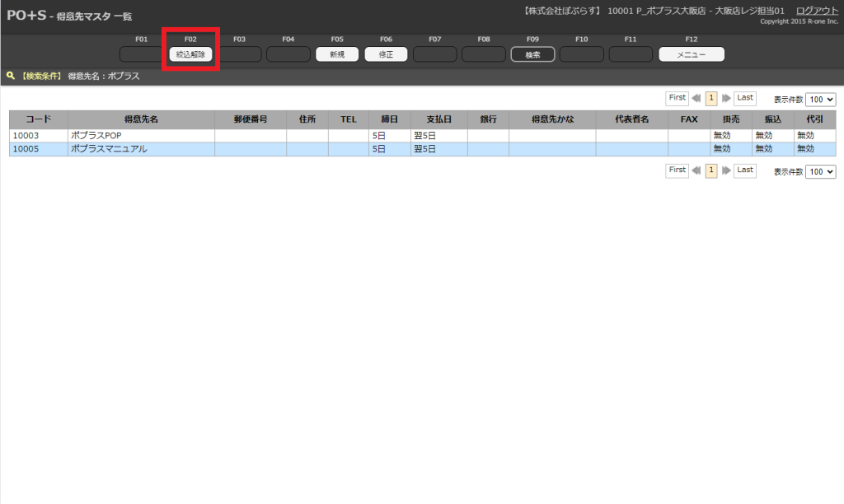Open search with F09 検索 button
Viewport: 844px width, 504px height.
532,54
